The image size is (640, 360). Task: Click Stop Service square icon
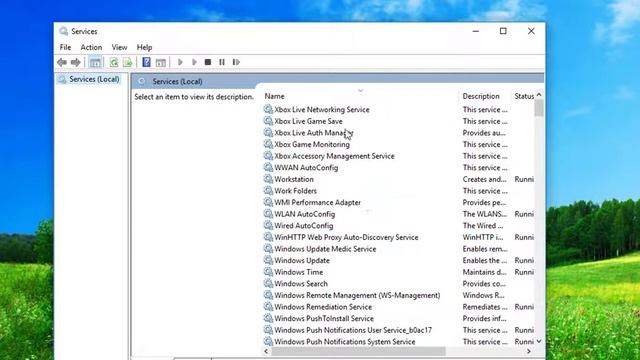click(x=208, y=62)
